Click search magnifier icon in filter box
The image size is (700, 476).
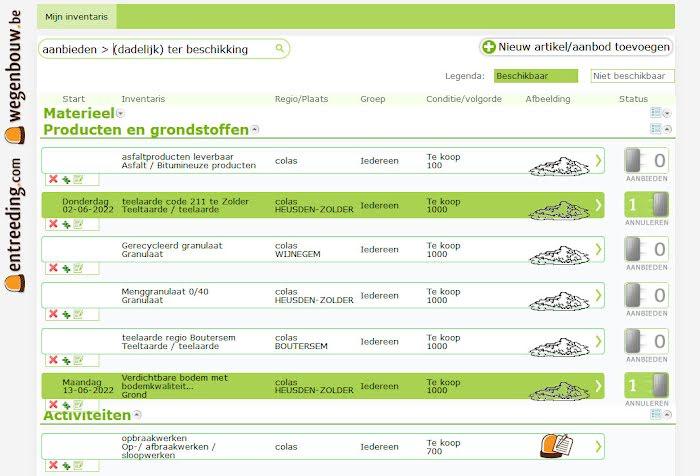[x=280, y=48]
